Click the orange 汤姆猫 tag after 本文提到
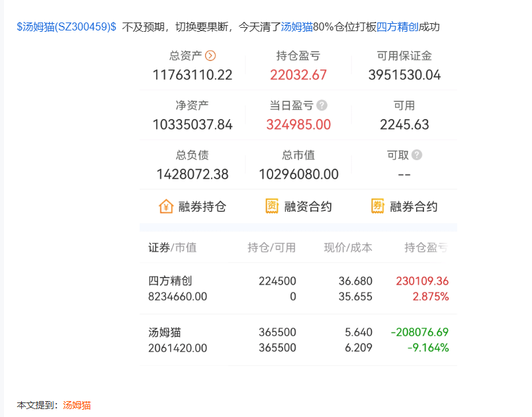This screenshot has height=417, width=532. pos(77,405)
